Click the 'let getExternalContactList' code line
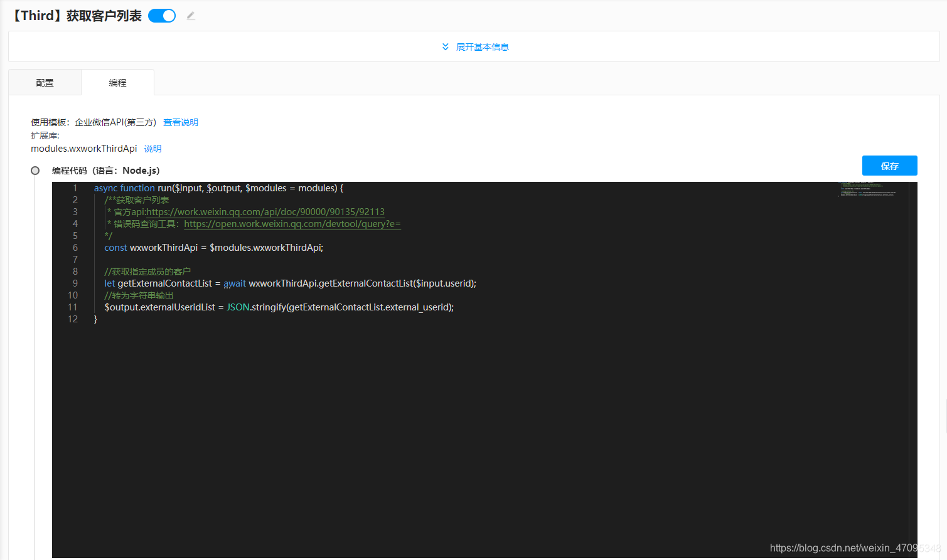Viewport: 947px width, 560px height. pos(290,283)
